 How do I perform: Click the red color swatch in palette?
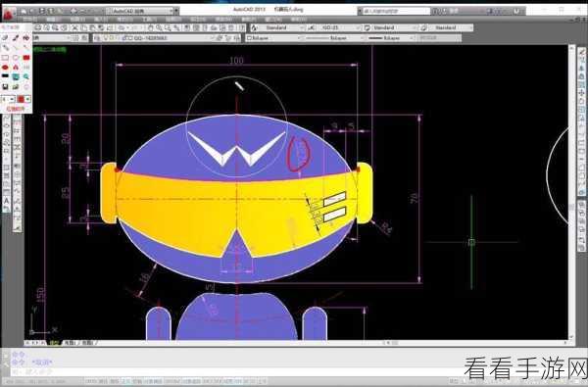21,99
